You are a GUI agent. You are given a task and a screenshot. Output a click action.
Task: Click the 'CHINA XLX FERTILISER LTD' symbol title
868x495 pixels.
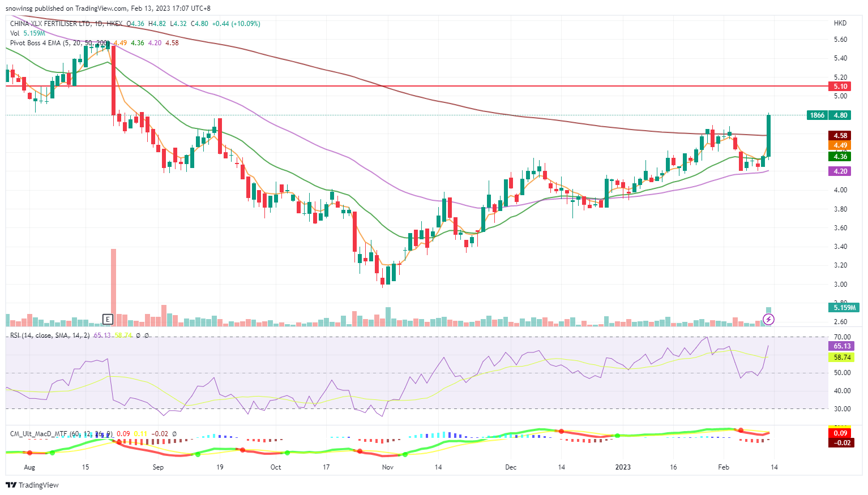[x=50, y=24]
